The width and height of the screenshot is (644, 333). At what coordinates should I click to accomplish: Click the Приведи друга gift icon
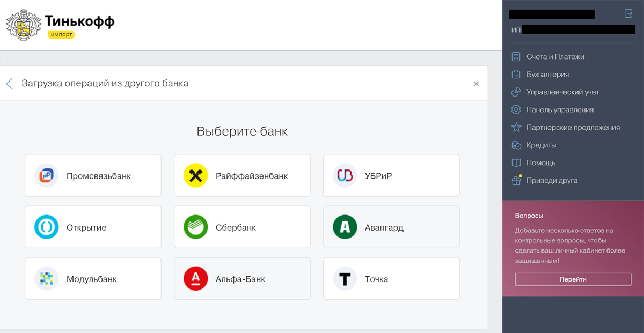[x=516, y=180]
